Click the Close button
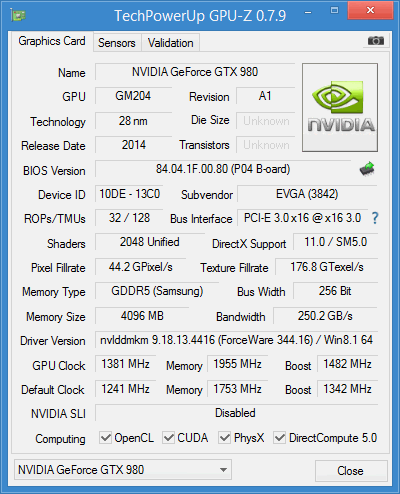 coord(351,471)
